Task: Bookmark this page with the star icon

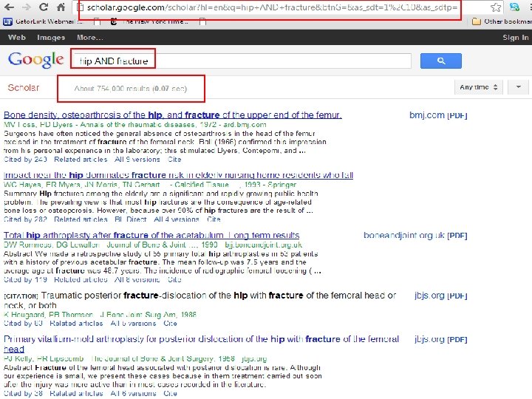Action: (496, 7)
